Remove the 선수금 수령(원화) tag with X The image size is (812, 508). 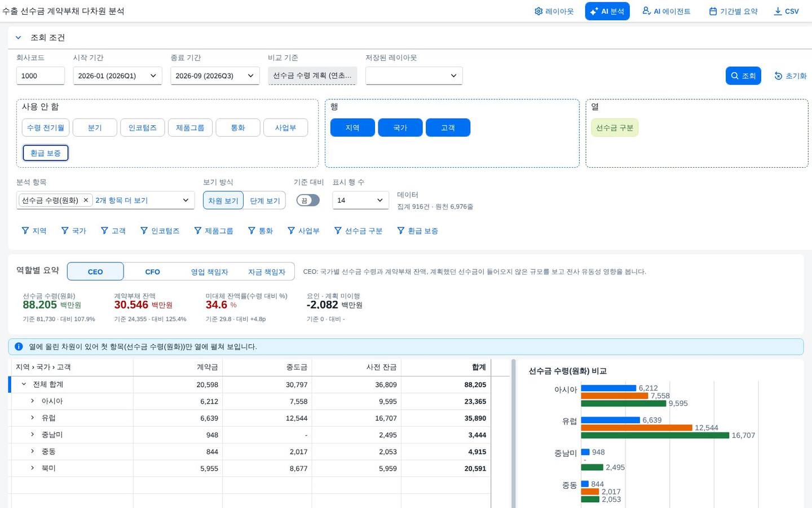(x=86, y=200)
